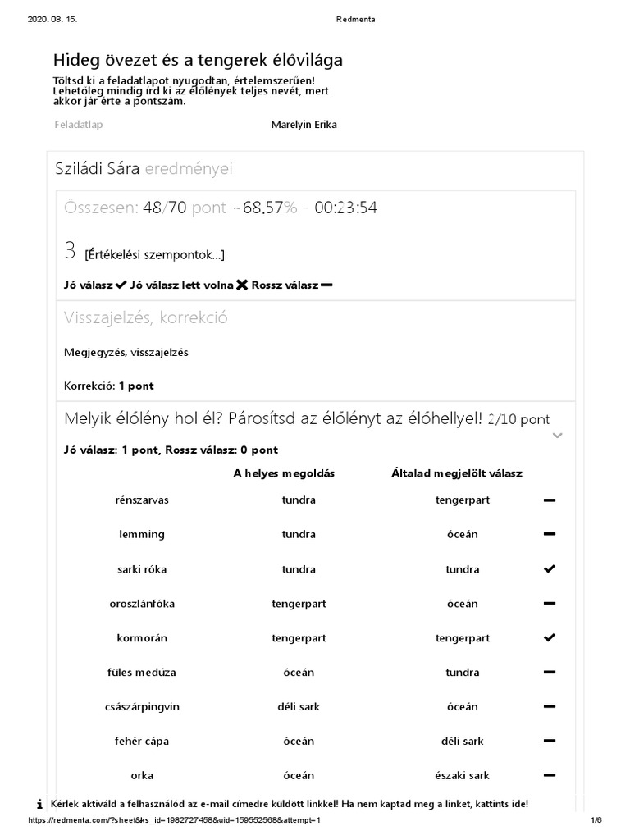Click the császárpingvin row wrong-answer dash
The height and width of the screenshot is (840, 630).
tap(549, 706)
